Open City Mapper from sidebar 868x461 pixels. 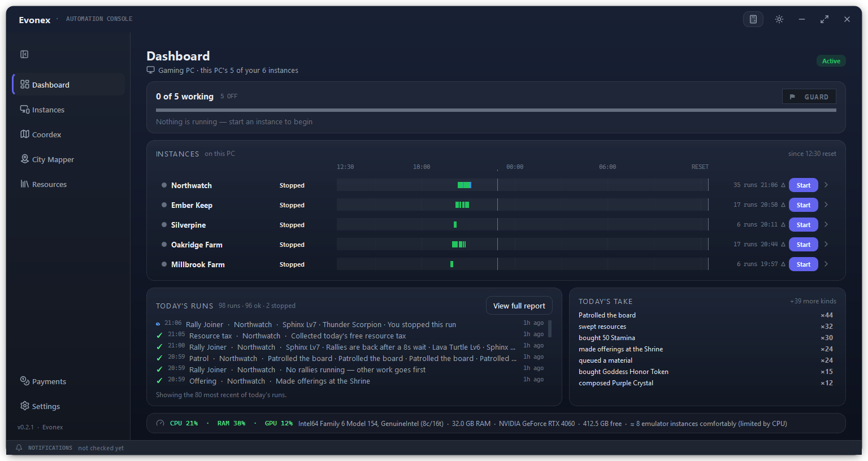point(68,159)
